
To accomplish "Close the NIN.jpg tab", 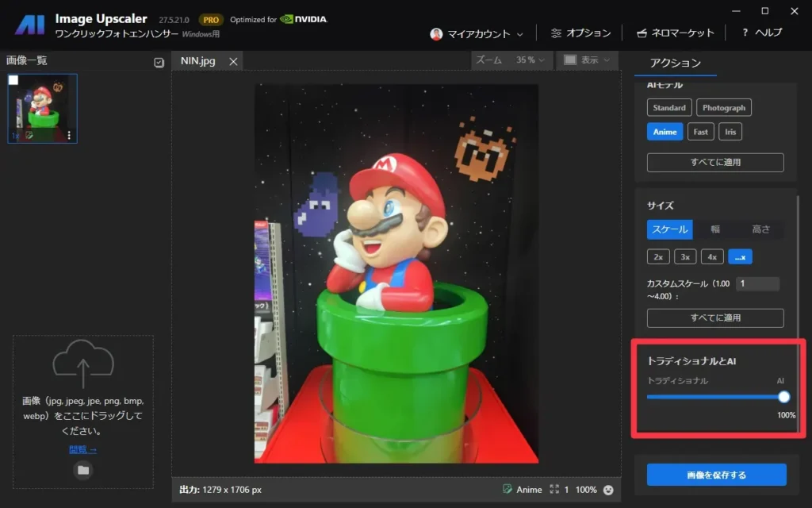I will tap(233, 61).
